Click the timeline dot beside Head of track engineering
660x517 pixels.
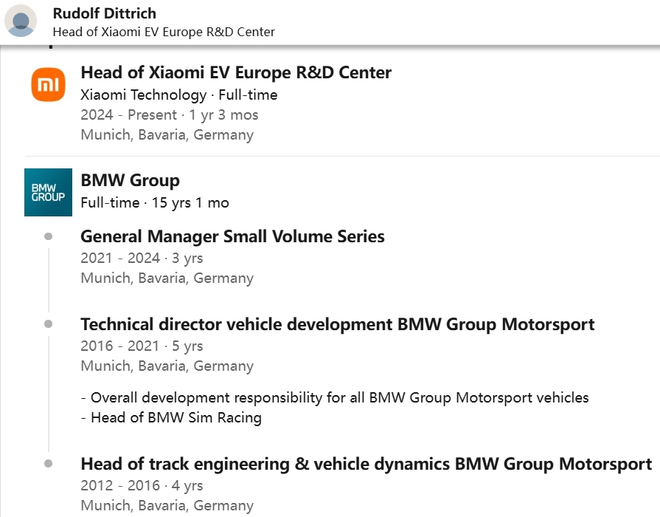point(48,464)
